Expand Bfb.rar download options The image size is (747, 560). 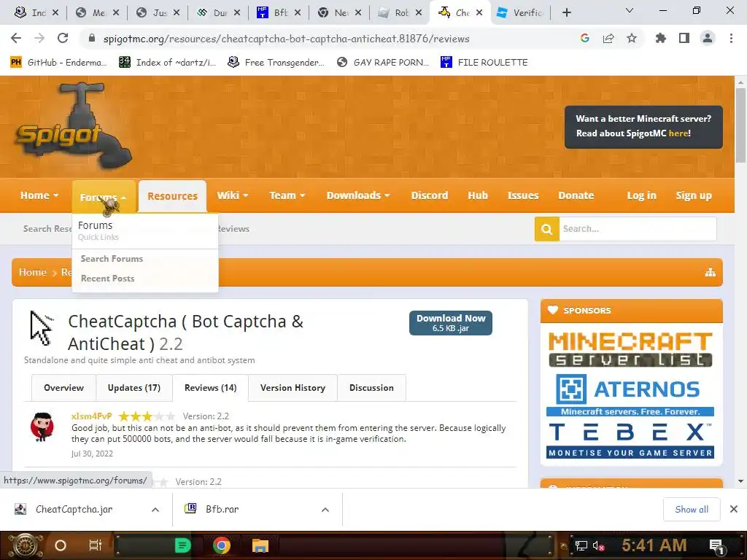click(325, 510)
